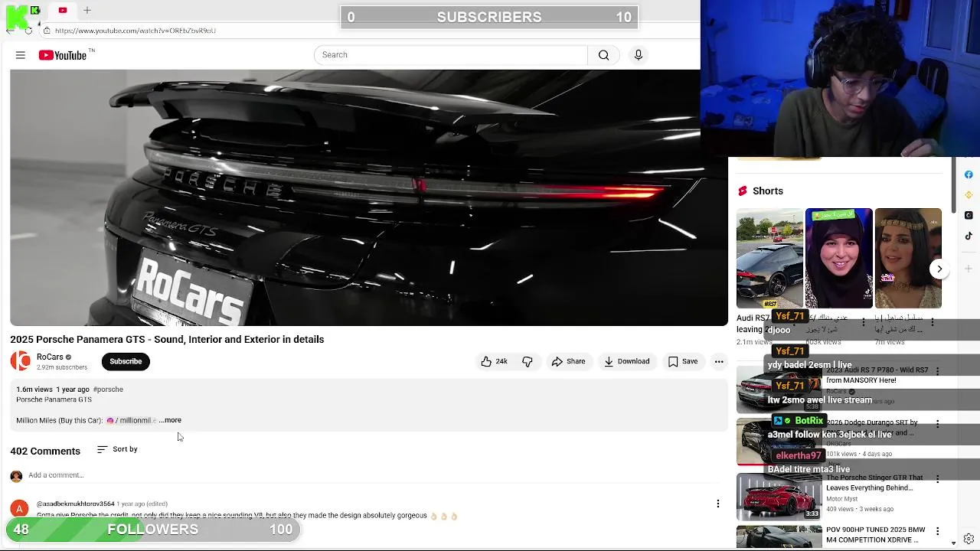The width and height of the screenshot is (980, 551).
Task: Open 'The Porsche Stinger GTR That Leaves' title
Action: click(x=874, y=483)
